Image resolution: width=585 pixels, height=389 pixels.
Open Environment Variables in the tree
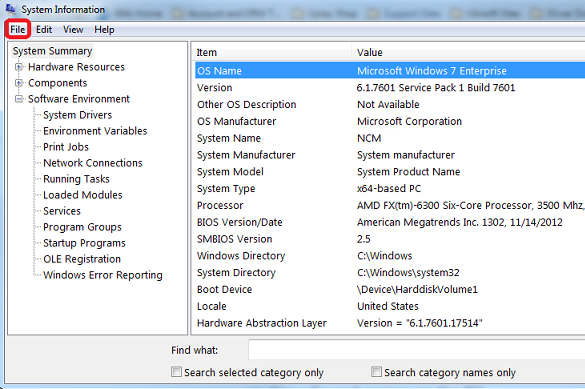95,131
